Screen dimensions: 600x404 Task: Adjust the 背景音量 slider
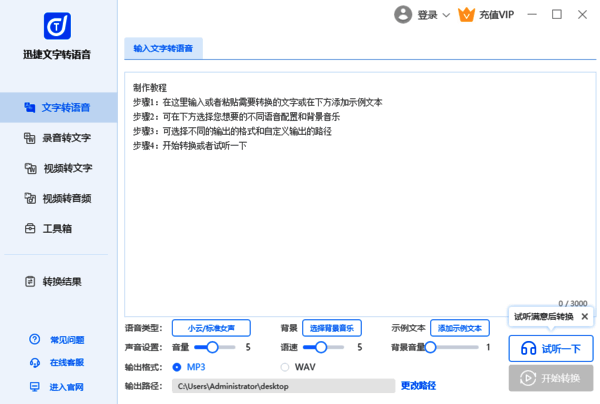pyautogui.click(x=452, y=347)
